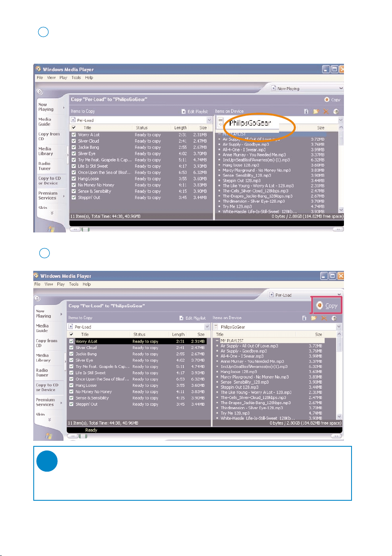
Task: Click the create folder icon in lower window
Action: (314, 318)
